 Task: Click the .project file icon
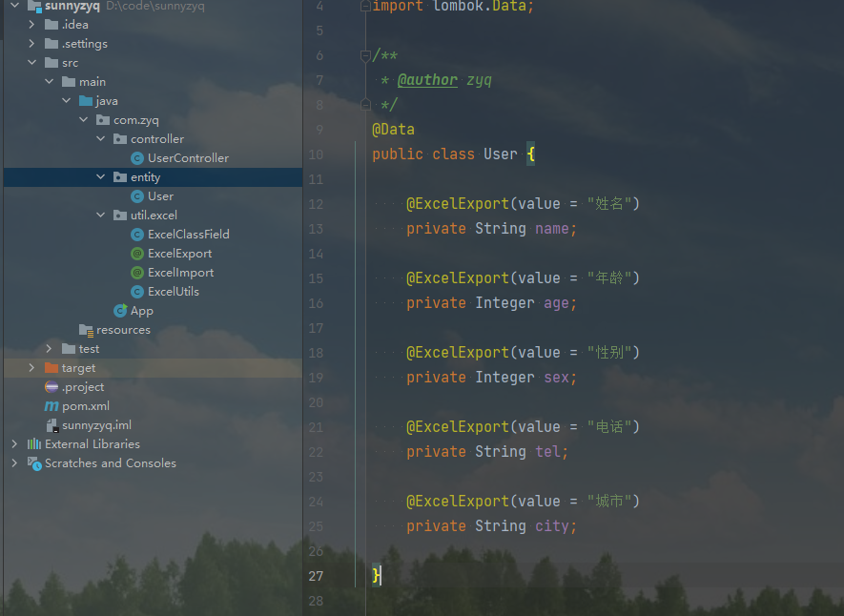tap(51, 387)
